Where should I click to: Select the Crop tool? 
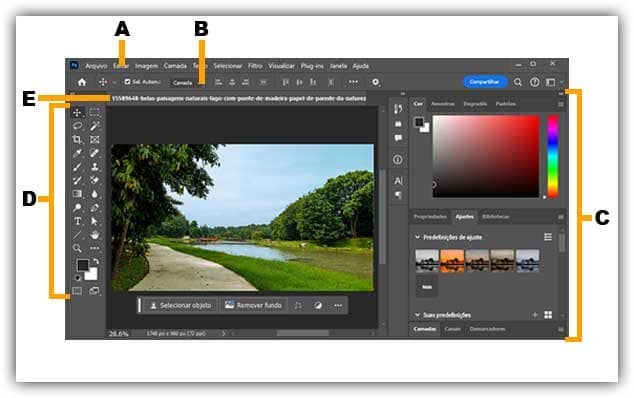[77, 140]
